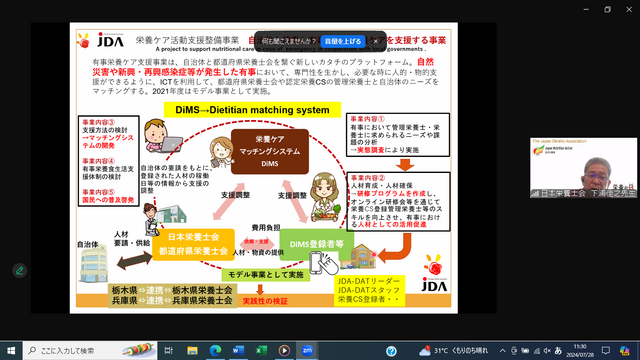The width and height of the screenshot is (640, 360).
Task: Click the battery status tray icon
Action: pyautogui.click(x=525, y=351)
